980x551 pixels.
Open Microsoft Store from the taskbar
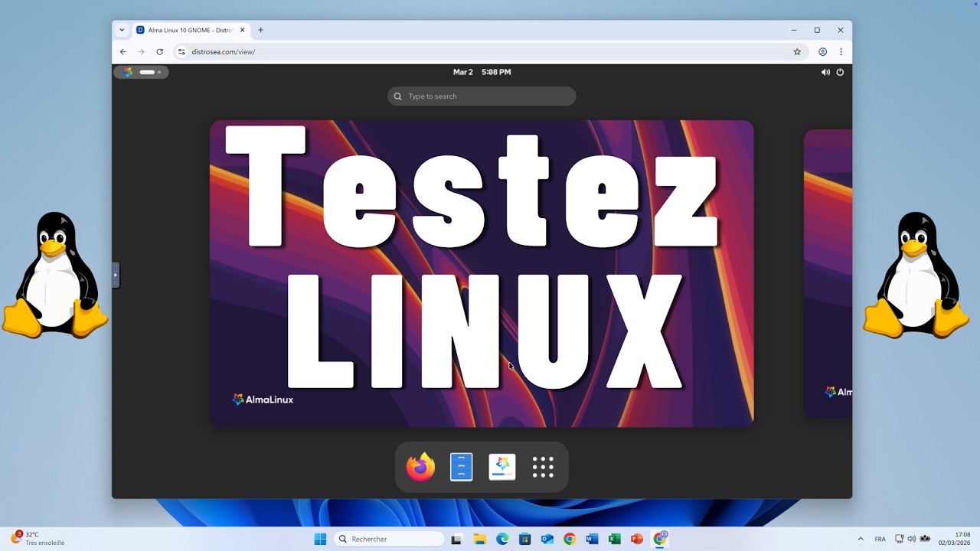tap(524, 539)
